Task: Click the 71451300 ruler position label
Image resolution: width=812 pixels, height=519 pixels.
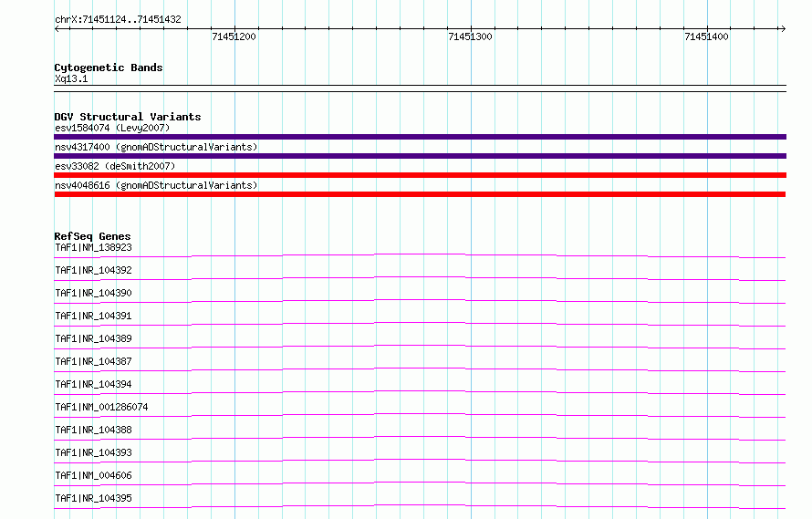Action: click(470, 36)
